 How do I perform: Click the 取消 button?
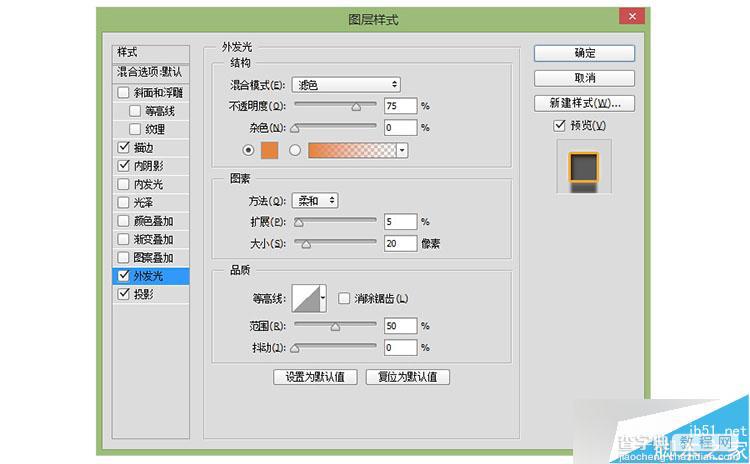pyautogui.click(x=584, y=78)
